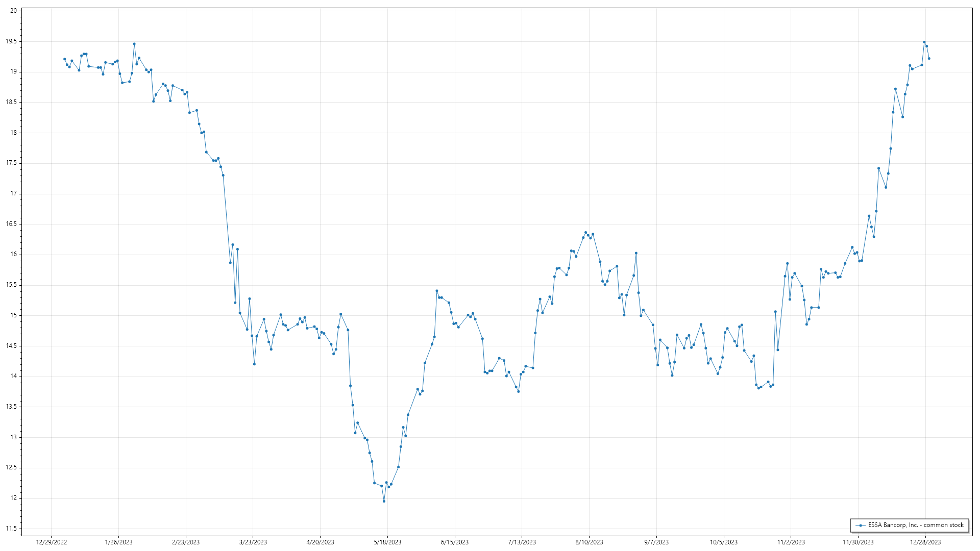
Task: Click the 12/28/2023 x-axis date label
Action: pos(925,542)
